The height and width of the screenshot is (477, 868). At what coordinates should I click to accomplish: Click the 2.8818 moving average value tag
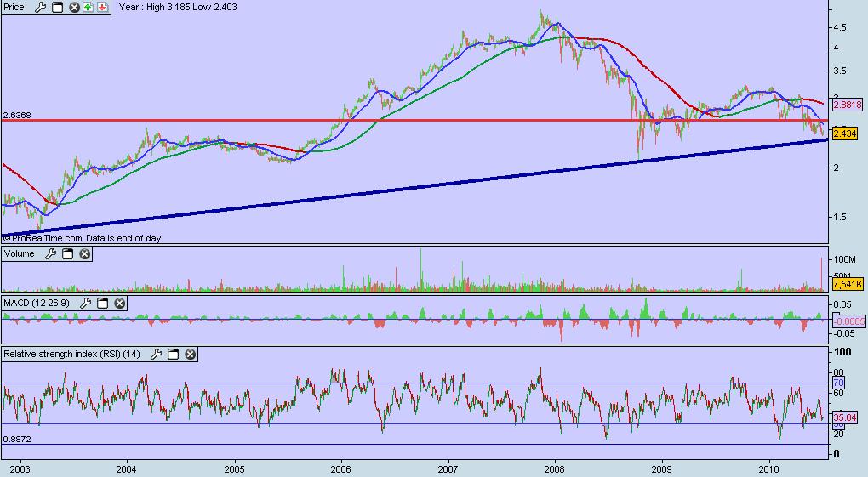pyautogui.click(x=847, y=105)
